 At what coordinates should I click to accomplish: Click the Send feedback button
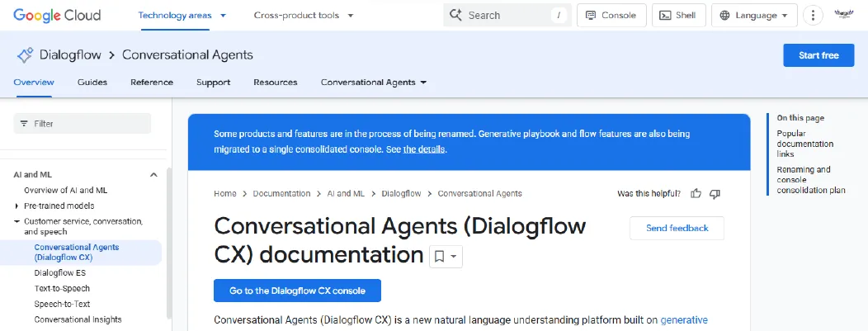click(x=677, y=228)
